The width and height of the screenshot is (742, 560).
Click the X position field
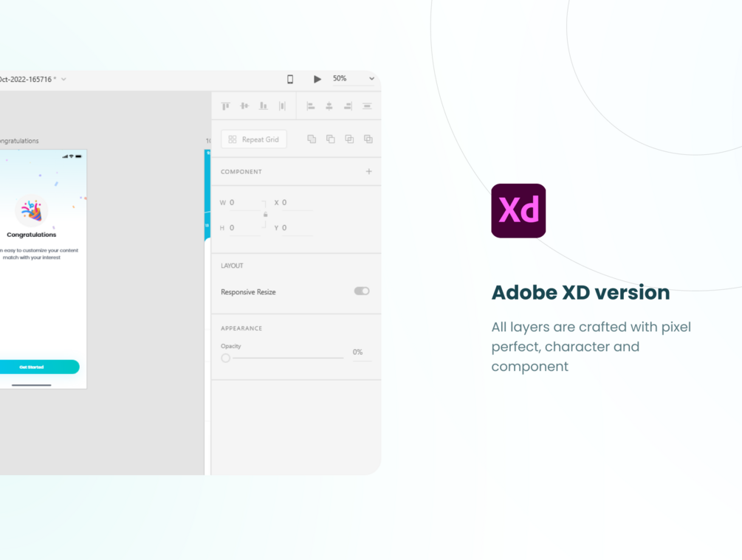point(298,203)
